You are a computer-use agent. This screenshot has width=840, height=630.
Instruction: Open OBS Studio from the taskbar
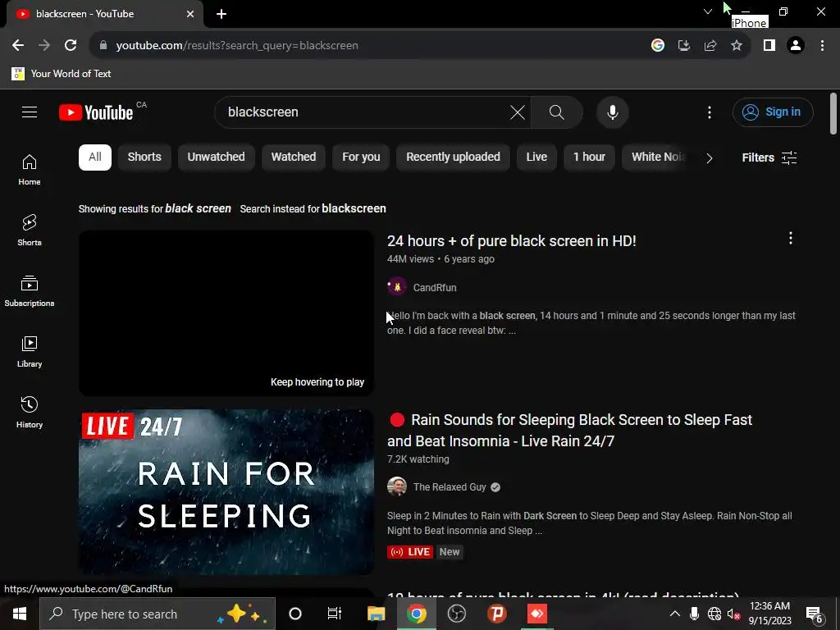pos(456,614)
